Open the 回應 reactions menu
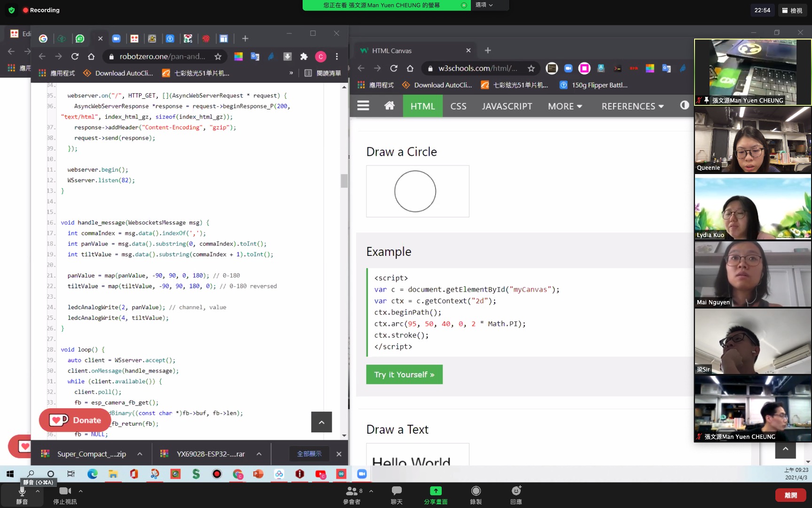Viewport: 812px width, 508px height. (x=516, y=496)
